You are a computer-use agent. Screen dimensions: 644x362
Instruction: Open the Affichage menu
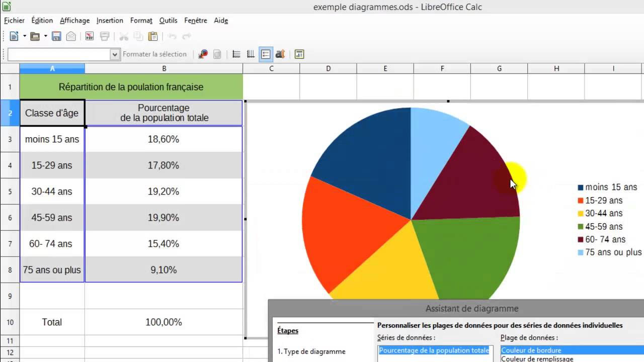coord(74,21)
